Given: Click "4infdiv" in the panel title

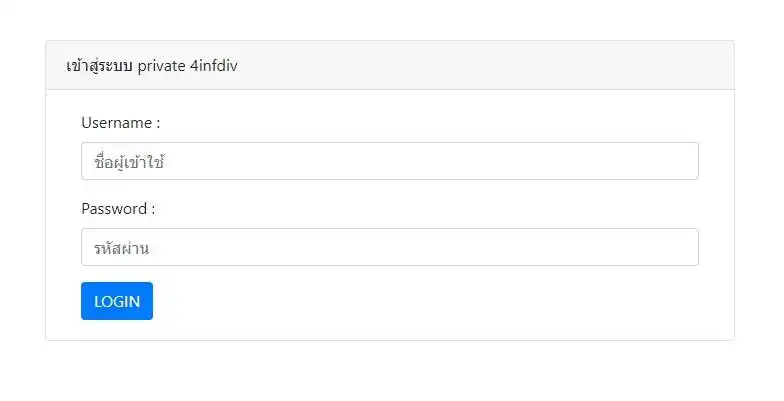Looking at the screenshot, I should click(213, 66).
